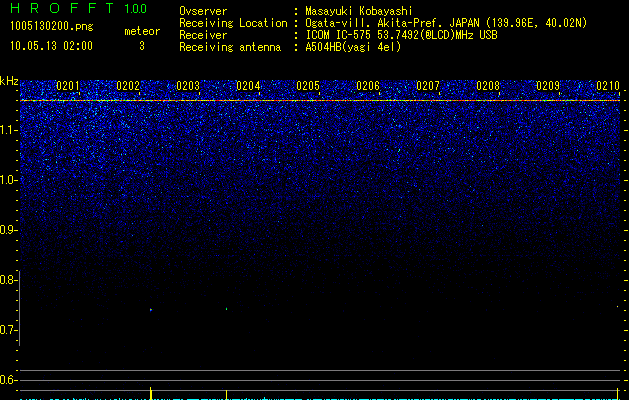Click the 0205 time axis label
This screenshot has width=629, height=400.
[x=308, y=86]
